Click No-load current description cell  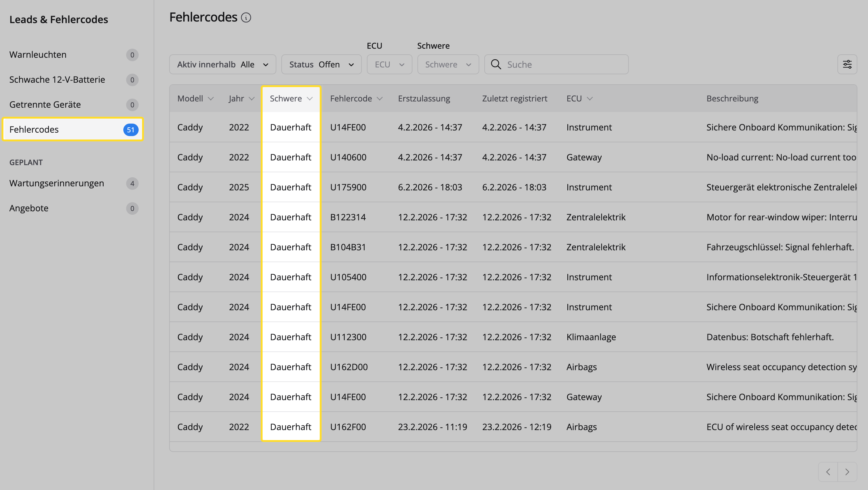click(x=782, y=157)
